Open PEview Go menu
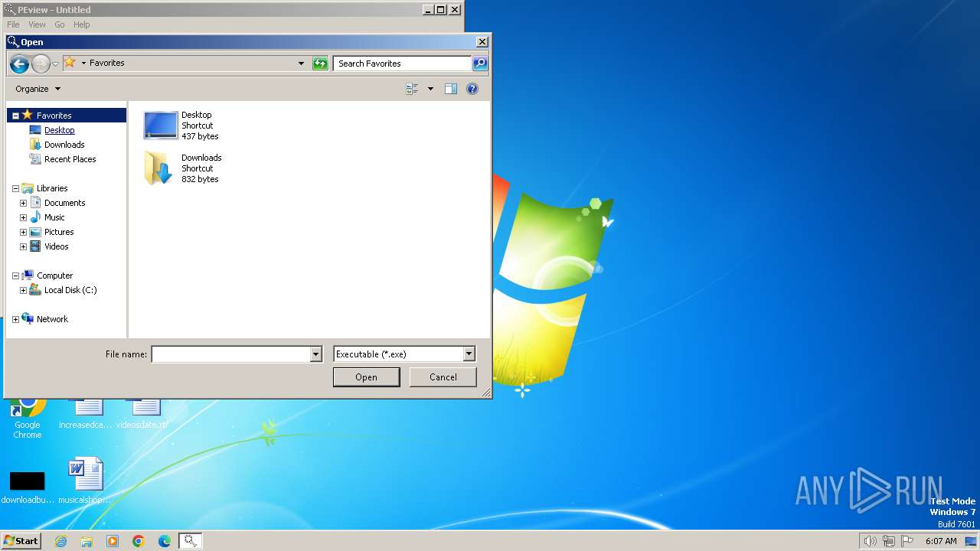 (60, 24)
